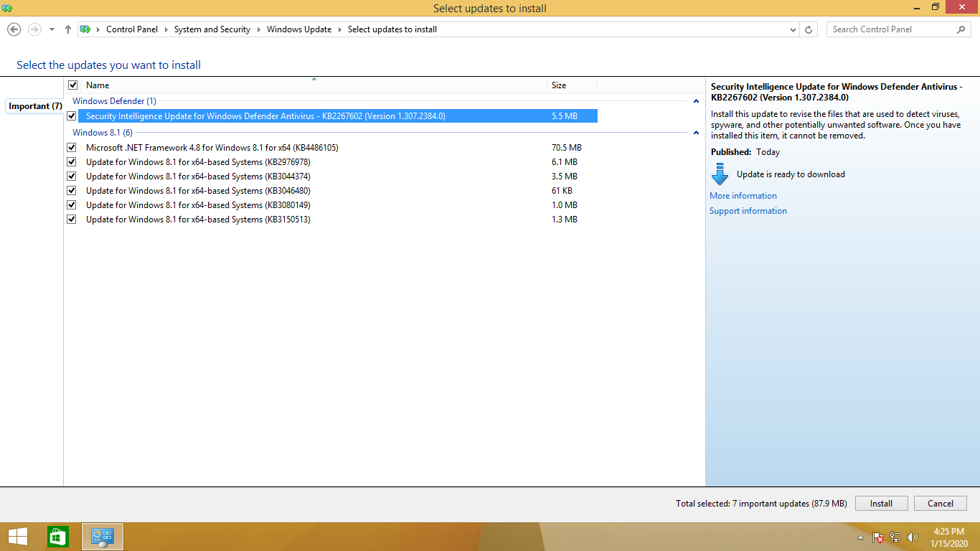Screen dimensions: 980x551
Task: Open the Windows Store taskbar icon
Action: [x=58, y=537]
